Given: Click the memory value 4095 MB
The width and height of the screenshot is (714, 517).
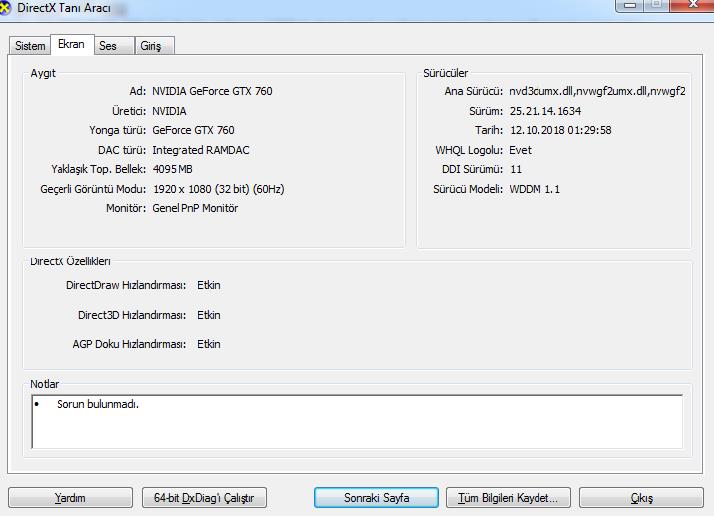Looking at the screenshot, I should click(x=173, y=169).
